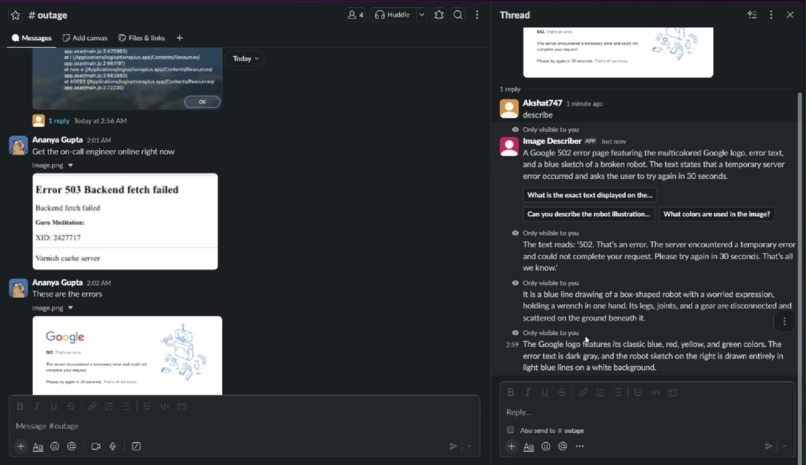The height and width of the screenshot is (465, 806).
Task: Open the Huddle options dropdown arrow
Action: (x=422, y=15)
